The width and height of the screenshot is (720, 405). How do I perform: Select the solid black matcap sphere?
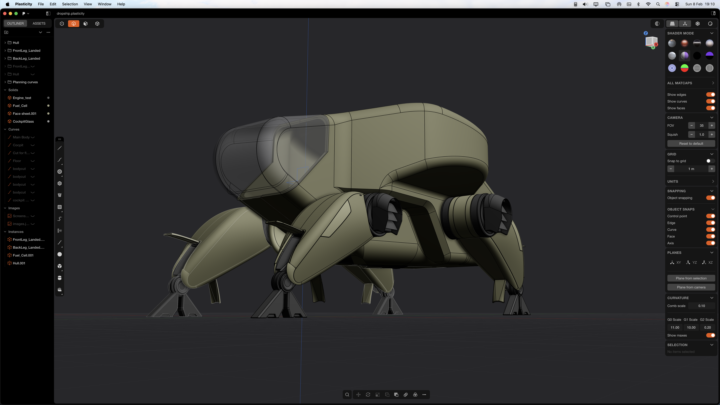point(697,56)
